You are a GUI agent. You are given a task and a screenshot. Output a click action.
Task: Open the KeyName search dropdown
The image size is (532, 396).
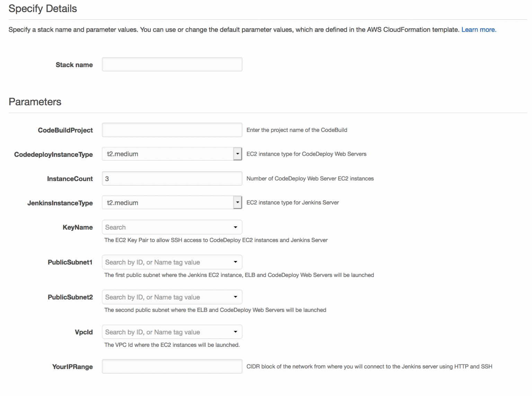(168, 227)
